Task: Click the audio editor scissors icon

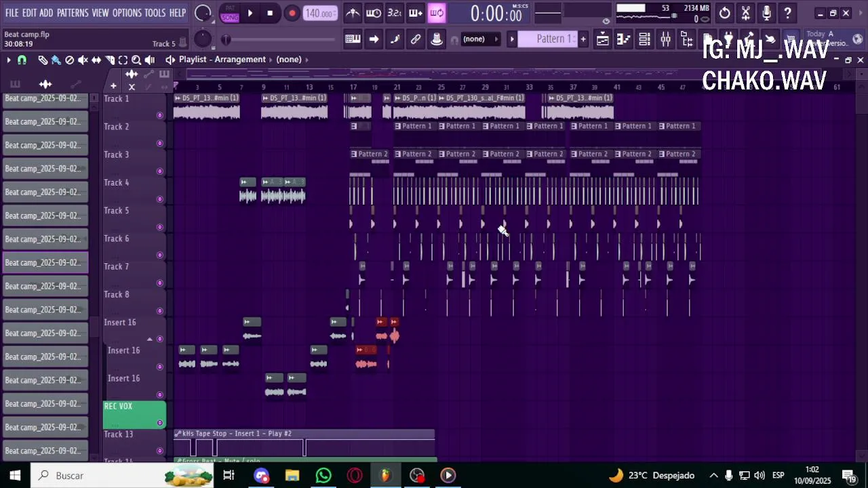Action: 746,13
